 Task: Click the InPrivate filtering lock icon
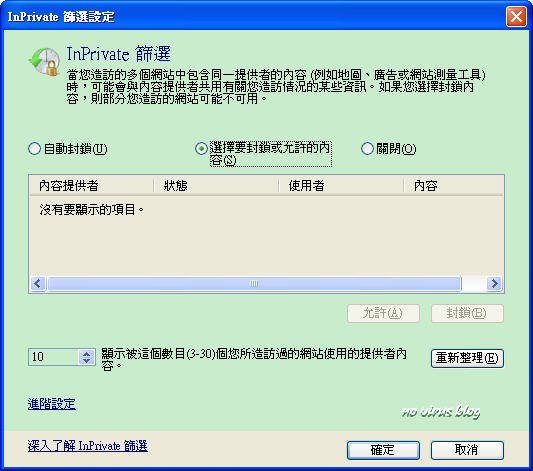44,62
